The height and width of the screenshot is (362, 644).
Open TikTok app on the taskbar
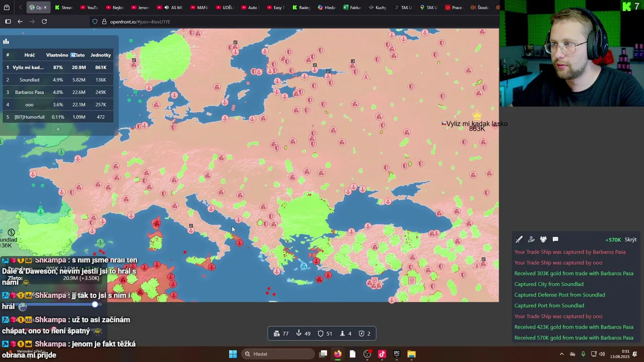point(382,354)
